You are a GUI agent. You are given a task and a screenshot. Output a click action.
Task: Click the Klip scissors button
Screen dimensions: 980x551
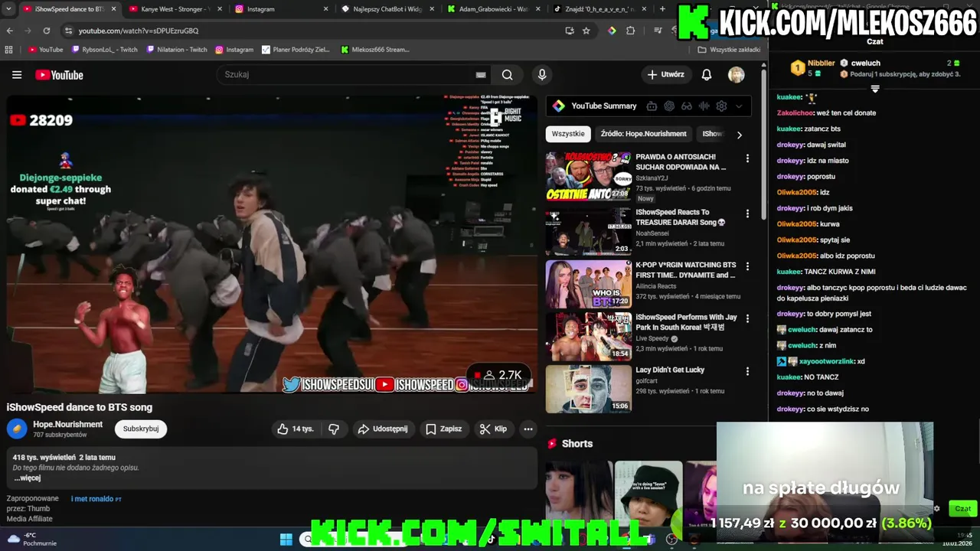493,429
